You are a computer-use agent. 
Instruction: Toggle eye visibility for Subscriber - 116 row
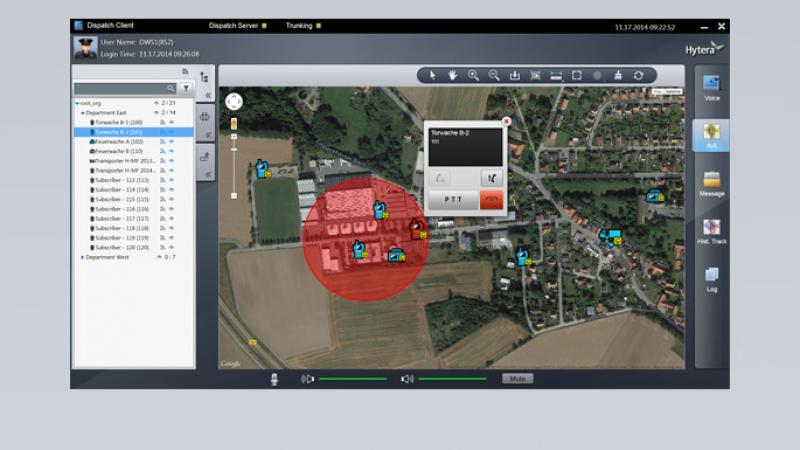click(171, 209)
